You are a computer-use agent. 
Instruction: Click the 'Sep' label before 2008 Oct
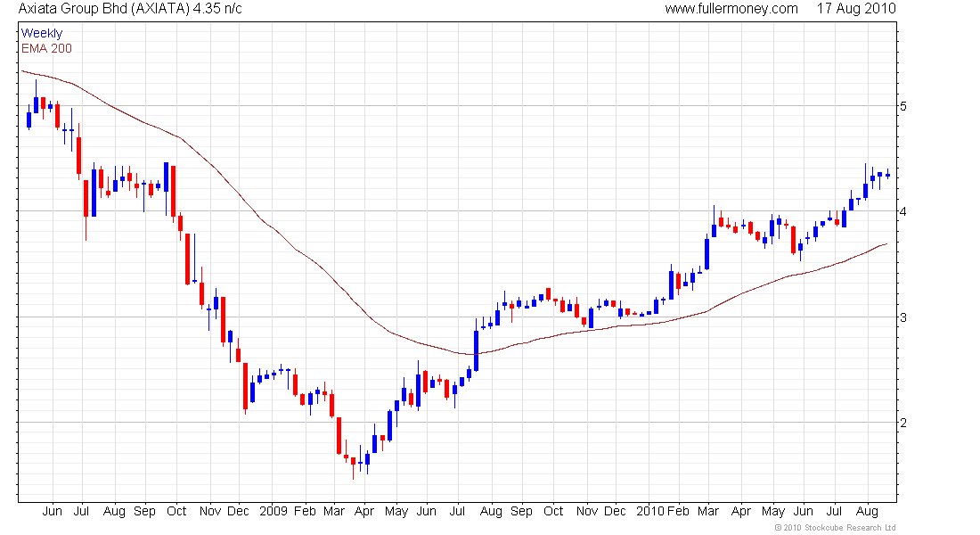(144, 511)
